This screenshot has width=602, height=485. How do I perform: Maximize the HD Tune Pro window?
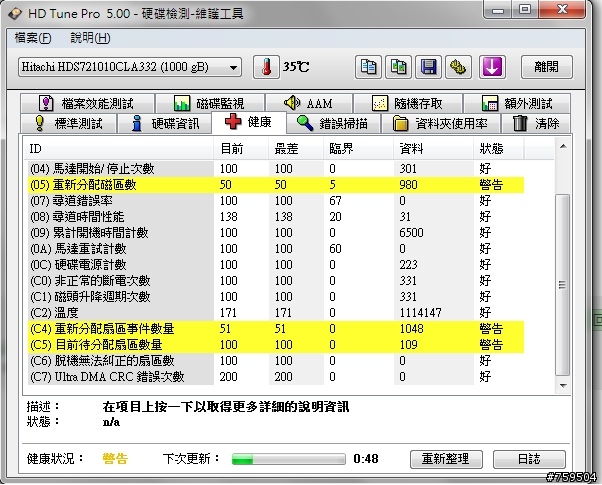[525, 10]
